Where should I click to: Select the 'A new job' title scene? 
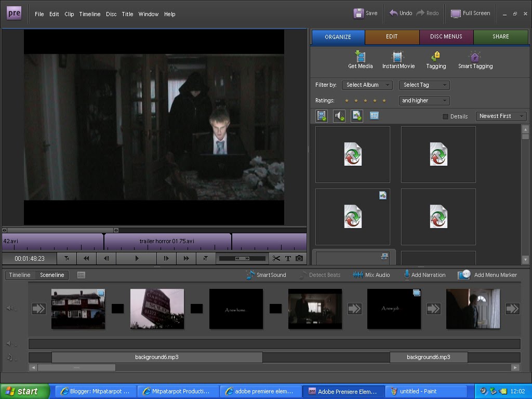(x=394, y=309)
